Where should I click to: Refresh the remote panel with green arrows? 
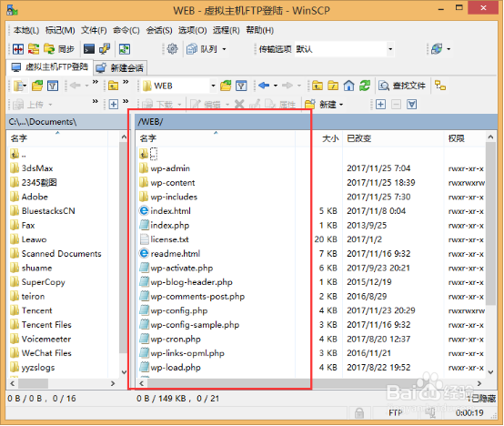pos(365,86)
